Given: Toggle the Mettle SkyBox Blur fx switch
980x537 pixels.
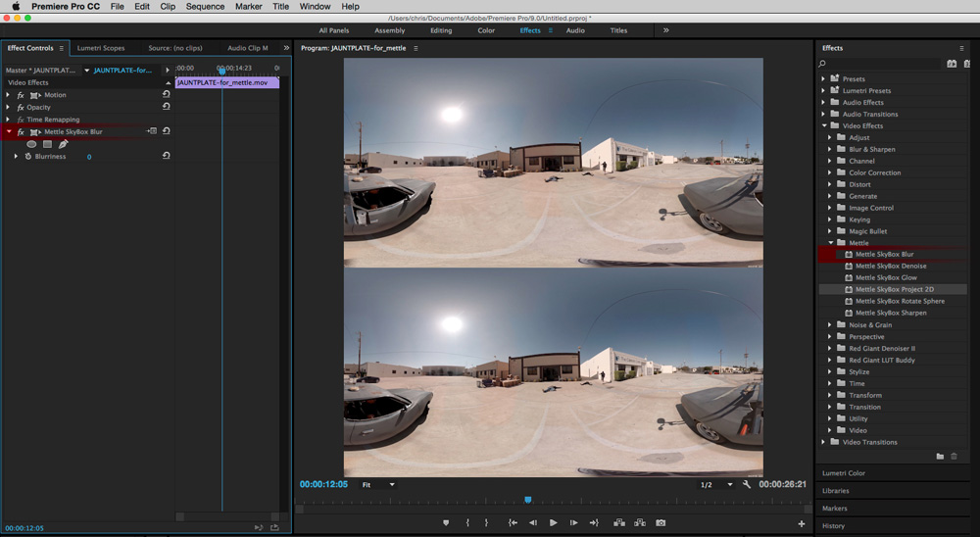Looking at the screenshot, I should click(21, 132).
